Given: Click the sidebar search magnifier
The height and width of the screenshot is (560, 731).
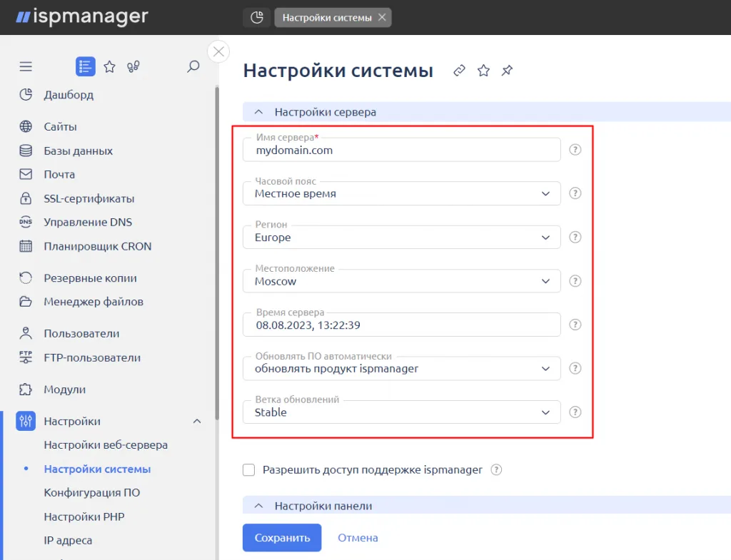Looking at the screenshot, I should 193,66.
